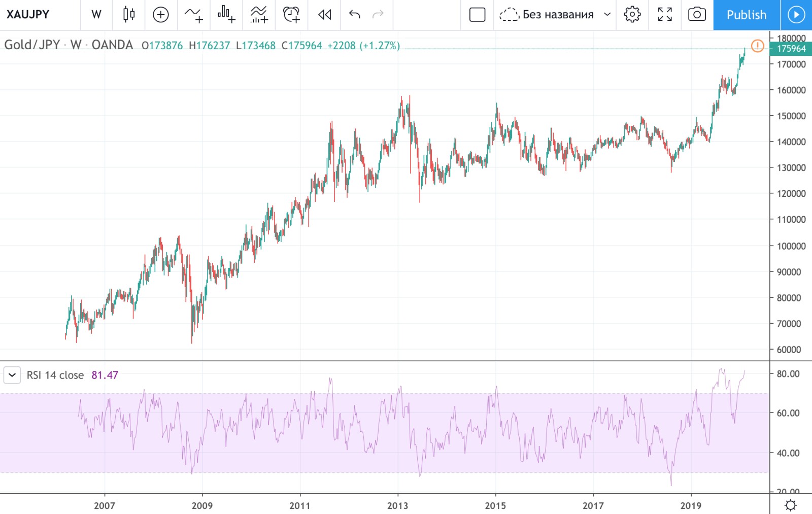Click the 60.00 RSI scale label
812x514 pixels.
point(788,413)
